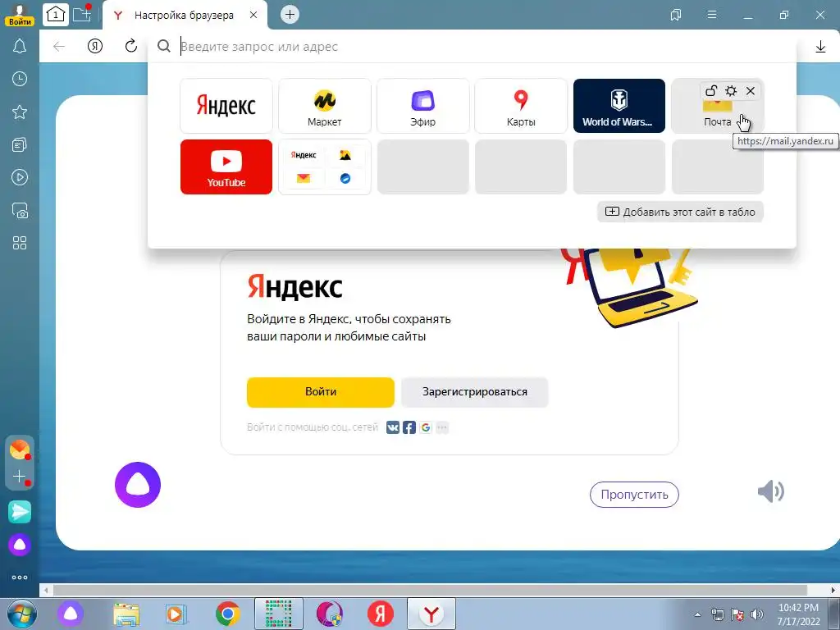
Task: Open sidebar more options dots
Action: pos(20,577)
